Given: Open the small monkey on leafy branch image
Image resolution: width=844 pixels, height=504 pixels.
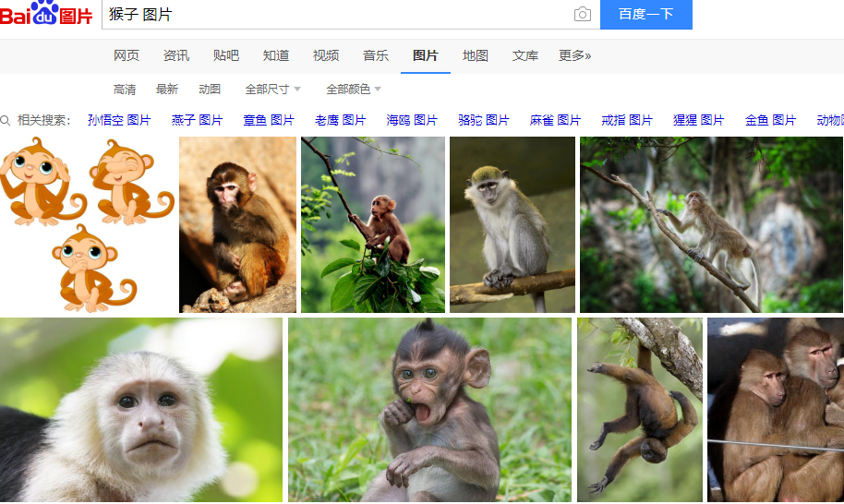Looking at the screenshot, I should pyautogui.click(x=373, y=225).
